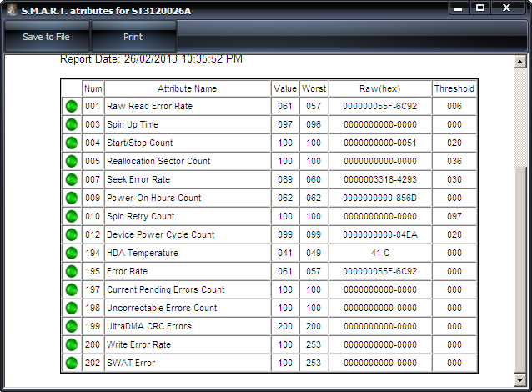Click the Print button
This screenshot has width=532, height=392.
[x=133, y=37]
